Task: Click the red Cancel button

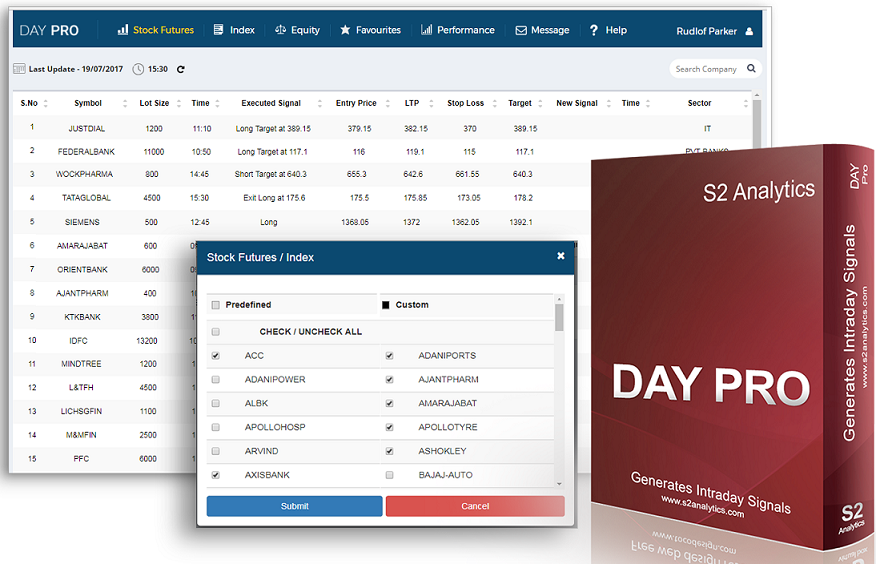Action: pos(475,506)
